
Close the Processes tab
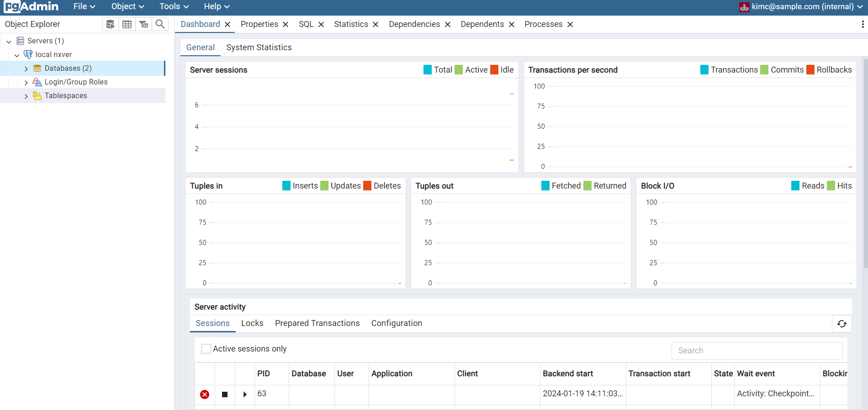click(570, 25)
